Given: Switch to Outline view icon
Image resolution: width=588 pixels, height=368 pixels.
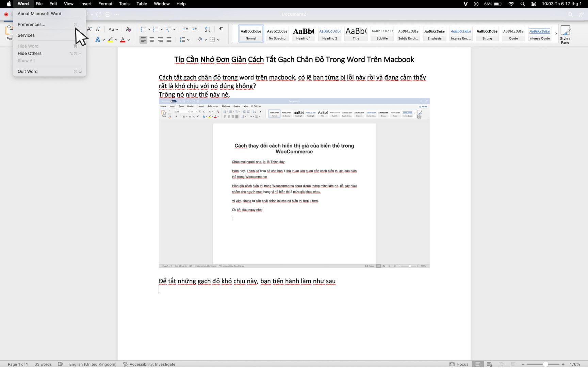Looking at the screenshot, I should 501,364.
